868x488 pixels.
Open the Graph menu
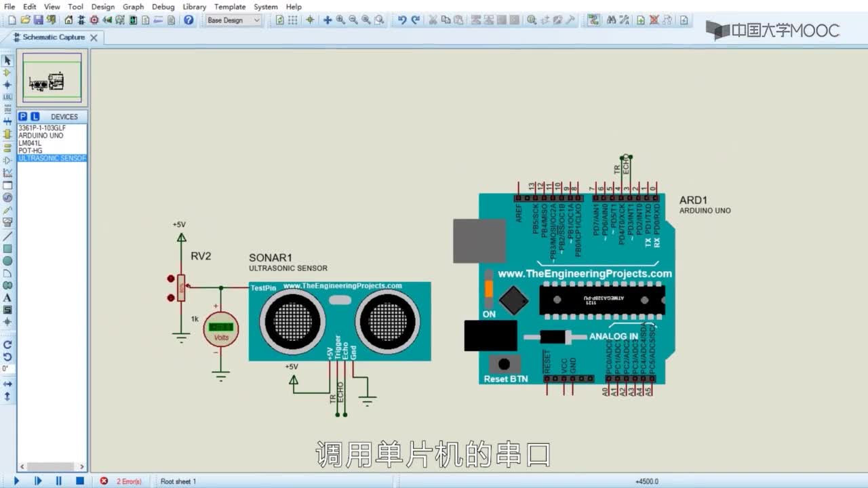[133, 7]
